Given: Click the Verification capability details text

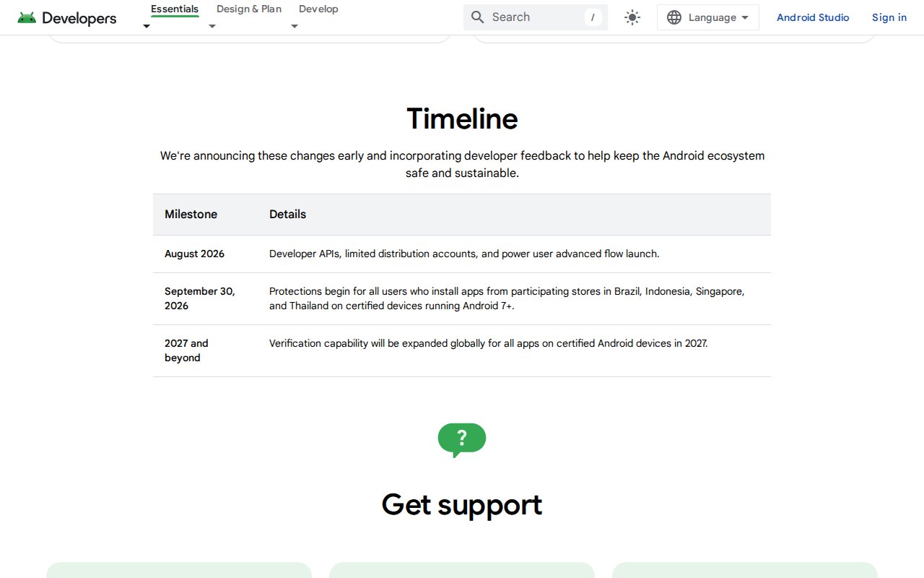Looking at the screenshot, I should pyautogui.click(x=489, y=344).
